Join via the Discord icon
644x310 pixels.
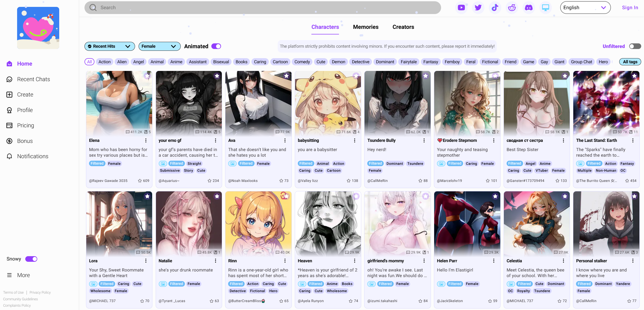point(529,7)
